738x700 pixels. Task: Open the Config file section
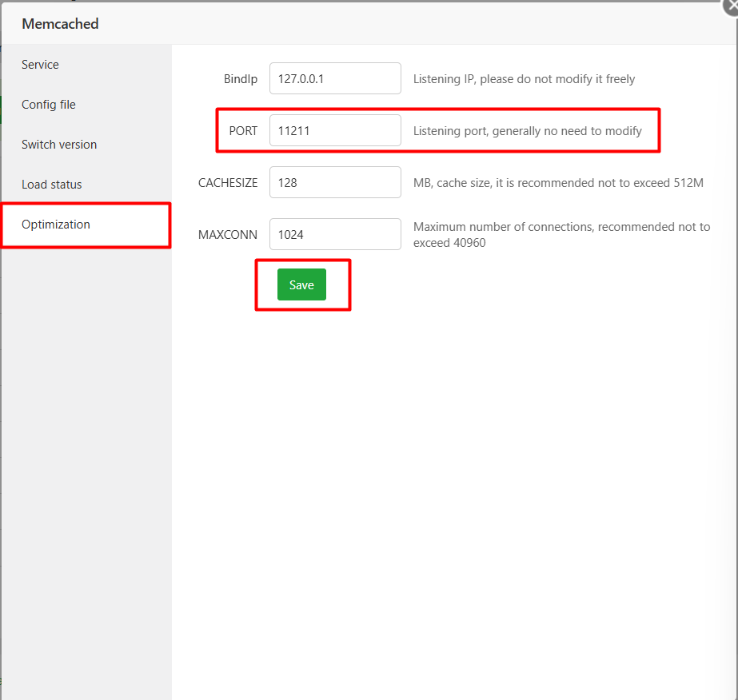click(x=48, y=104)
